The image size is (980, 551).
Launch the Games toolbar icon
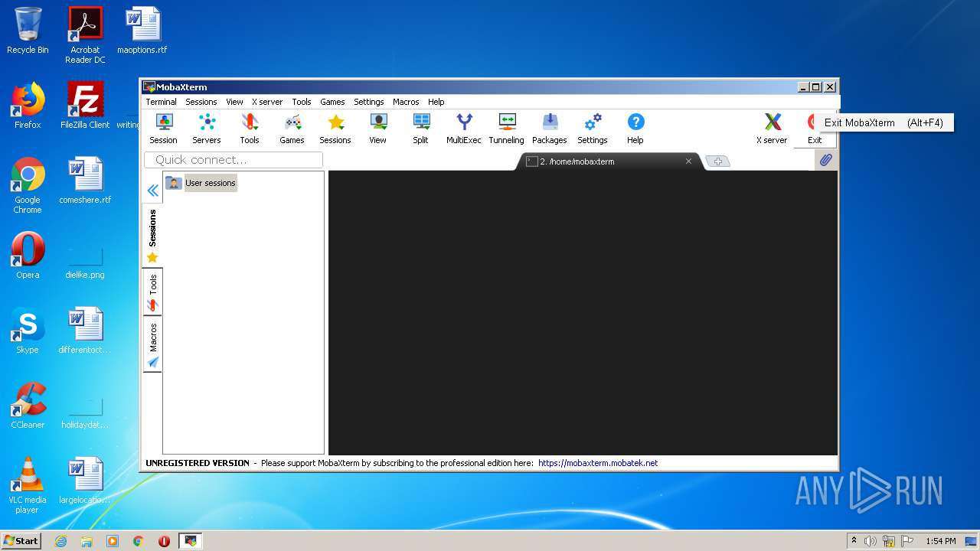pyautogui.click(x=292, y=129)
